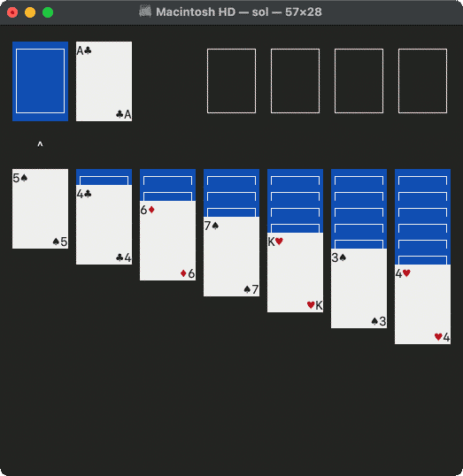Minimize the sol window with yellow button
The height and width of the screenshot is (476, 463).
[x=30, y=12]
